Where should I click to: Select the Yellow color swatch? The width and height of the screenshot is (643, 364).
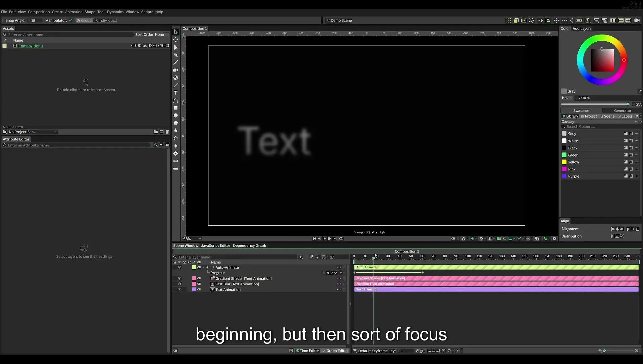564,162
